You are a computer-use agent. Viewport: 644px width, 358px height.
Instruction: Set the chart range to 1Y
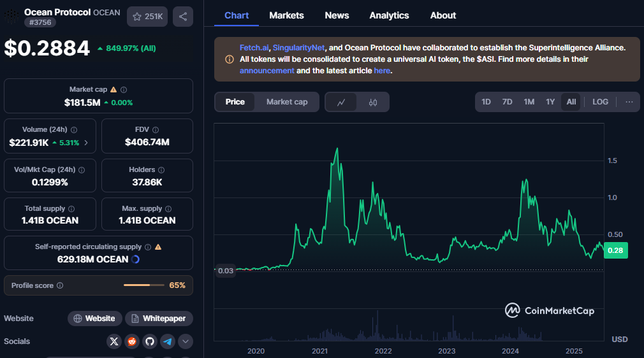550,102
